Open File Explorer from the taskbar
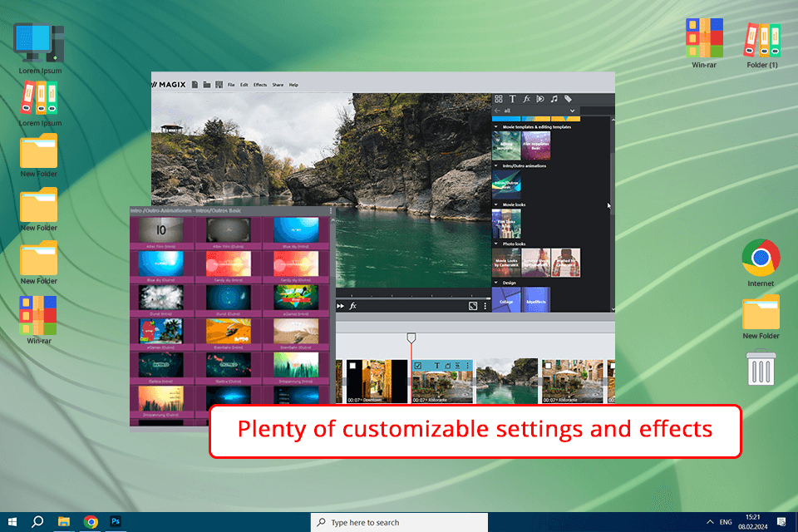The height and width of the screenshot is (532, 798). tap(64, 522)
